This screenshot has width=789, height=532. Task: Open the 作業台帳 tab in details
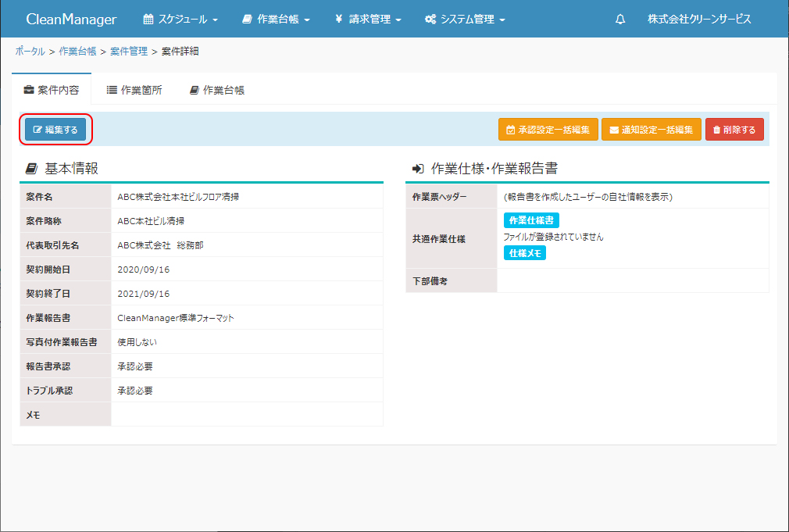click(217, 90)
